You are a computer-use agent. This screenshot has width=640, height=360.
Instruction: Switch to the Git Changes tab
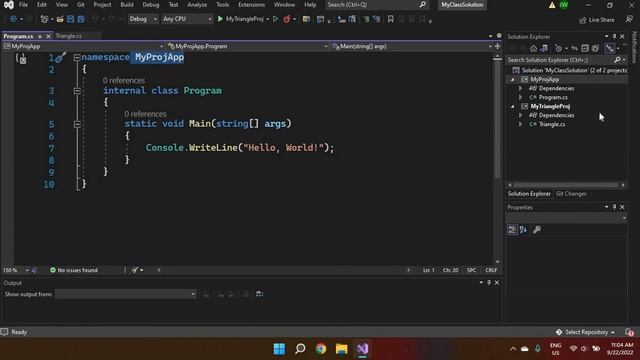(x=571, y=193)
